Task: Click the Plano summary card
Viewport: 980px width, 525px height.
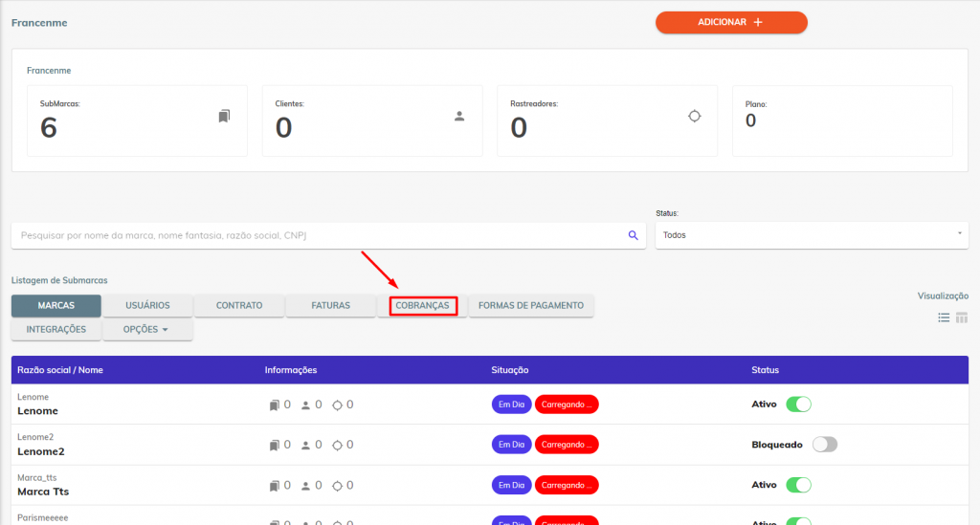Action: click(842, 121)
